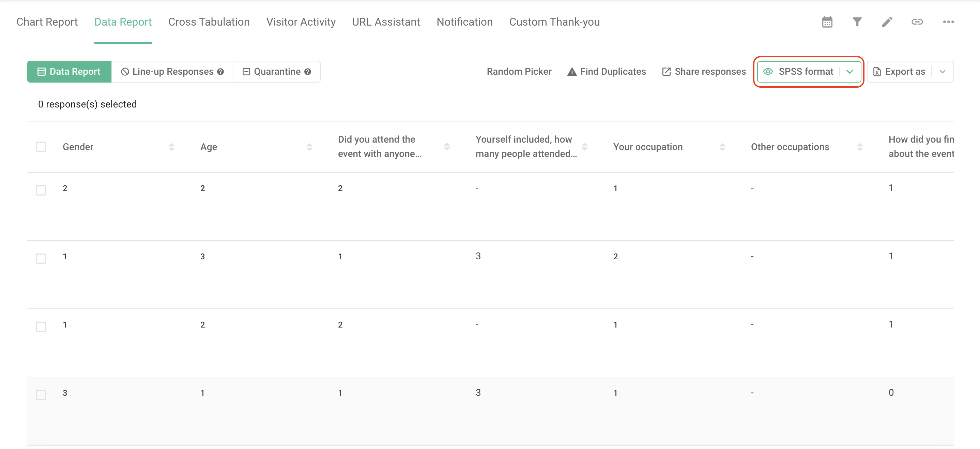Switch to the URL Assistant tab

tap(386, 22)
